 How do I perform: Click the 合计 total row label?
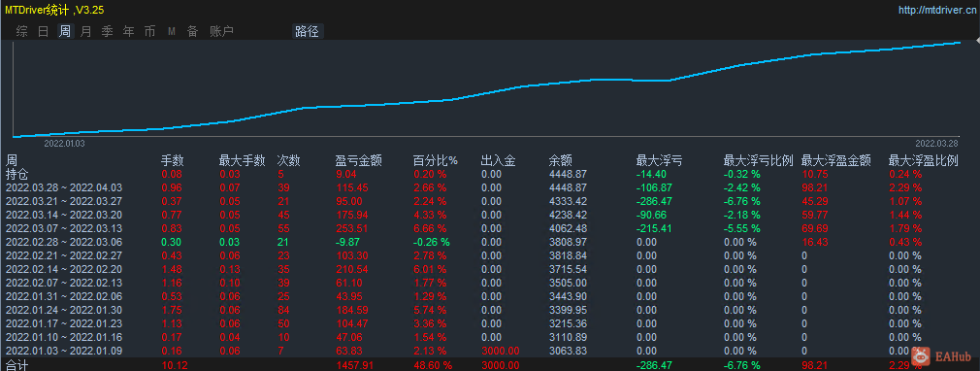click(x=16, y=365)
